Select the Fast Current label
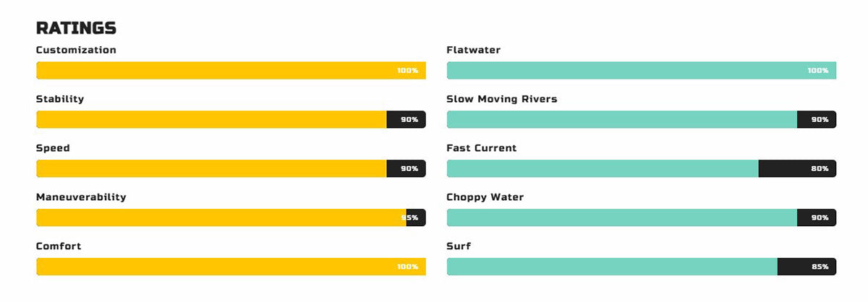 tap(482, 148)
